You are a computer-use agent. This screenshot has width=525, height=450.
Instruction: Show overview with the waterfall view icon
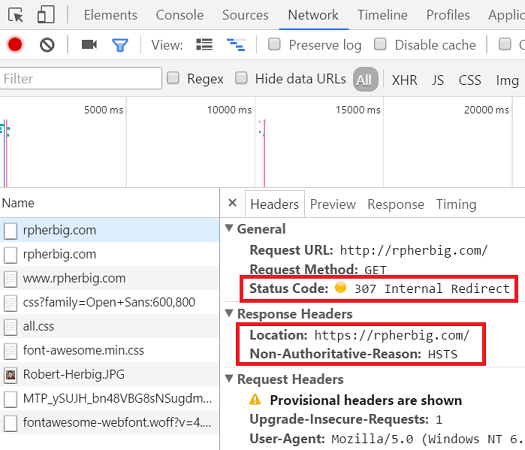(x=236, y=45)
